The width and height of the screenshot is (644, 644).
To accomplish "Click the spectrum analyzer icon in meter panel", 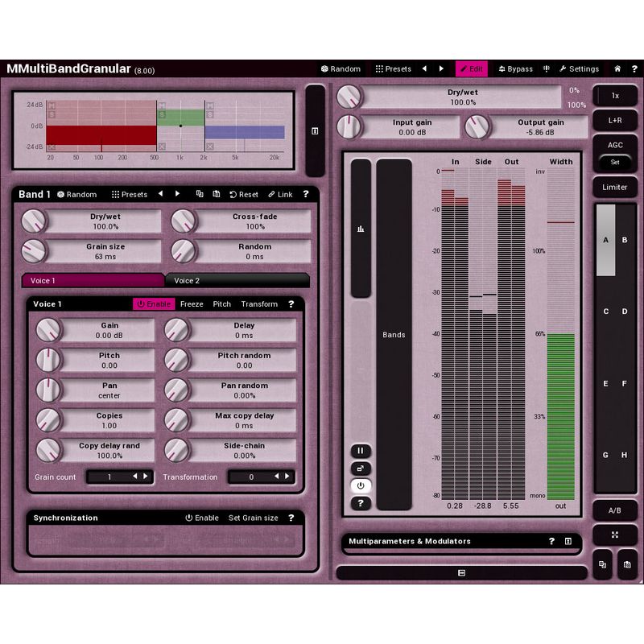I will coord(361,229).
